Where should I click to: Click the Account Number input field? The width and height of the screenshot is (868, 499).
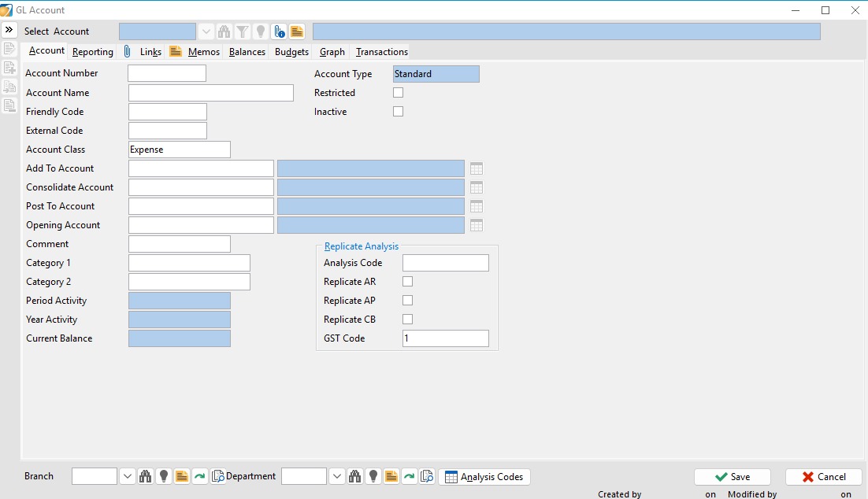(167, 73)
